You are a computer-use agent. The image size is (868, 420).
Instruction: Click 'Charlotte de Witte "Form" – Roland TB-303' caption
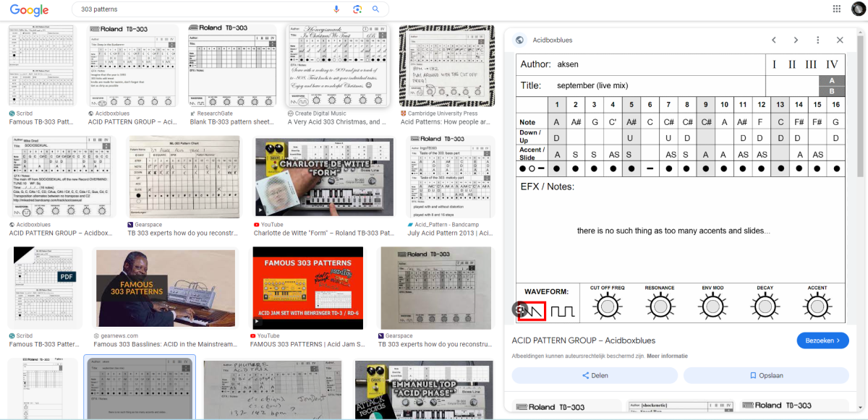[323, 233]
